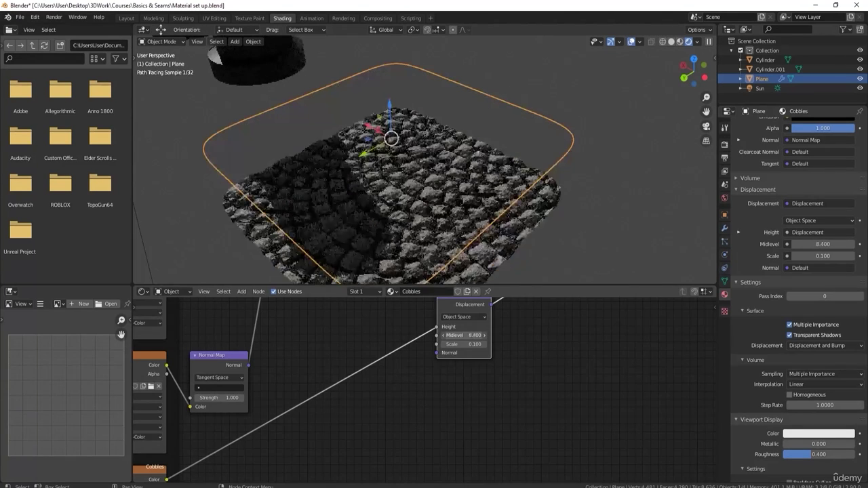Viewport: 868px width, 488px height.
Task: Click the viewport pan hand icon
Action: click(x=706, y=112)
